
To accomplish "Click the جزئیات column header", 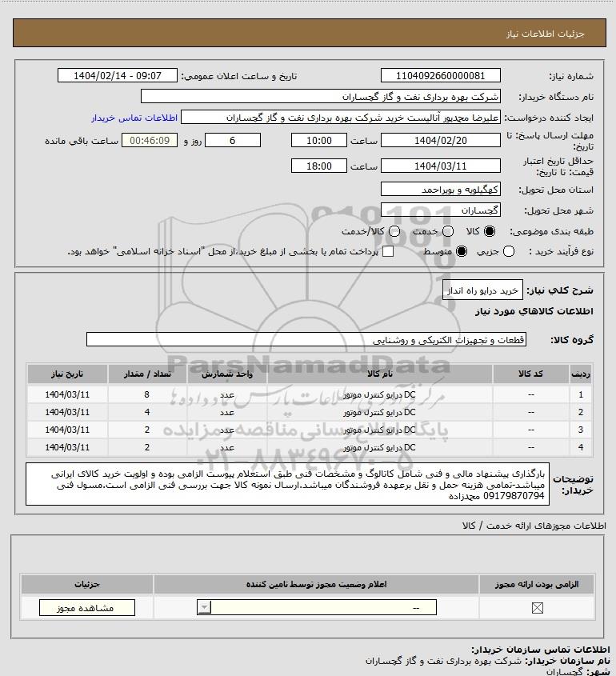I will coord(87,584).
